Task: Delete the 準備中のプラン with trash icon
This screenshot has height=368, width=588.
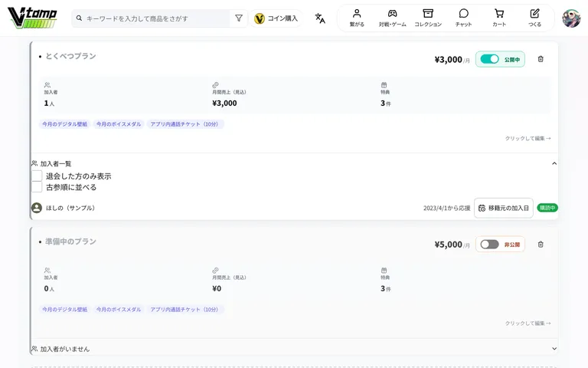Action: click(x=541, y=245)
